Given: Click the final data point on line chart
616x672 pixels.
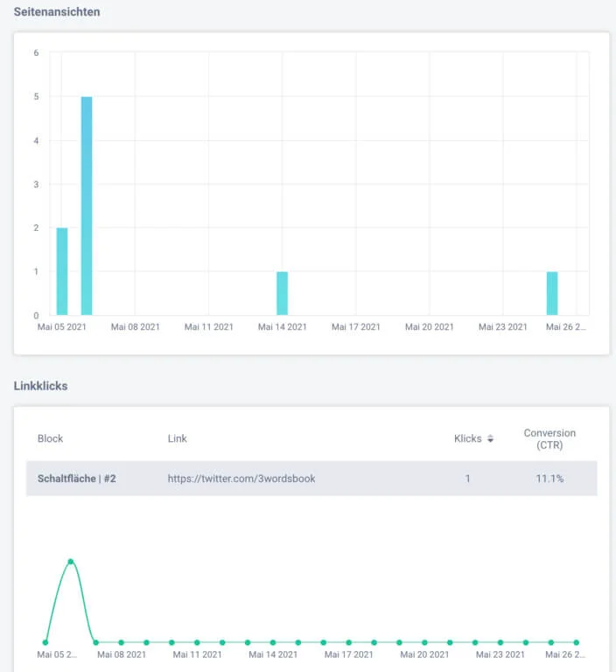Looking at the screenshot, I should [x=576, y=642].
